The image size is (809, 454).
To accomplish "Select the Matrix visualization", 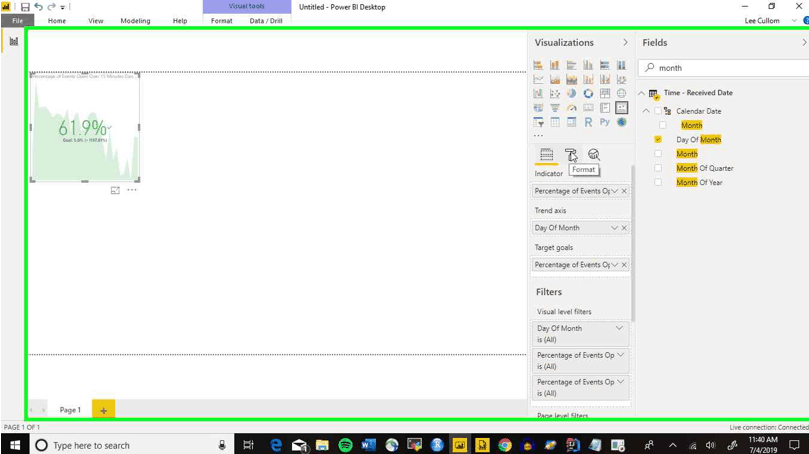I will click(571, 122).
